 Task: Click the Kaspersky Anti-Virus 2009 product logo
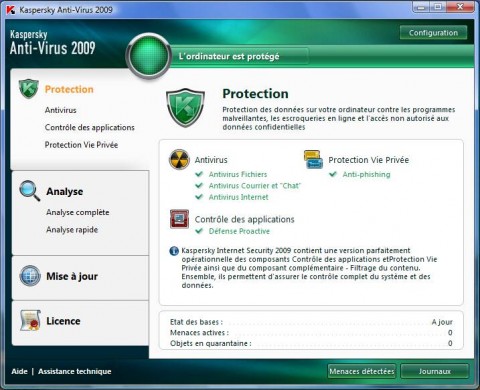coord(53,43)
